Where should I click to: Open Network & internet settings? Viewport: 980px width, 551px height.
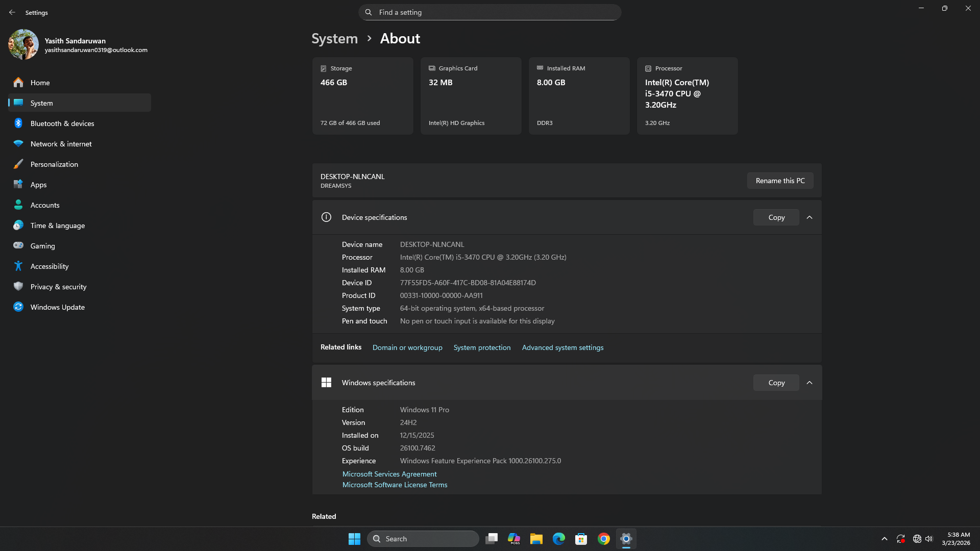point(61,144)
